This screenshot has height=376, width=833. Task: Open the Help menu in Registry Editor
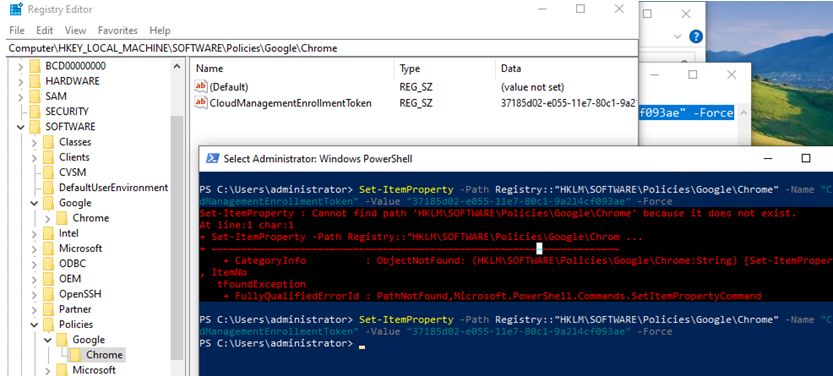coord(160,30)
